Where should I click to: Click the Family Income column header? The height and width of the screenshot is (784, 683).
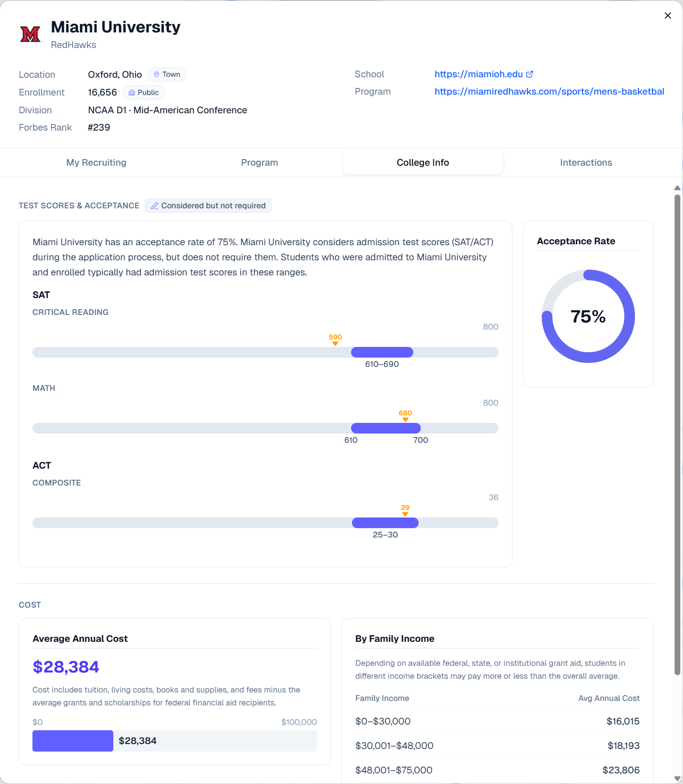[x=382, y=698]
